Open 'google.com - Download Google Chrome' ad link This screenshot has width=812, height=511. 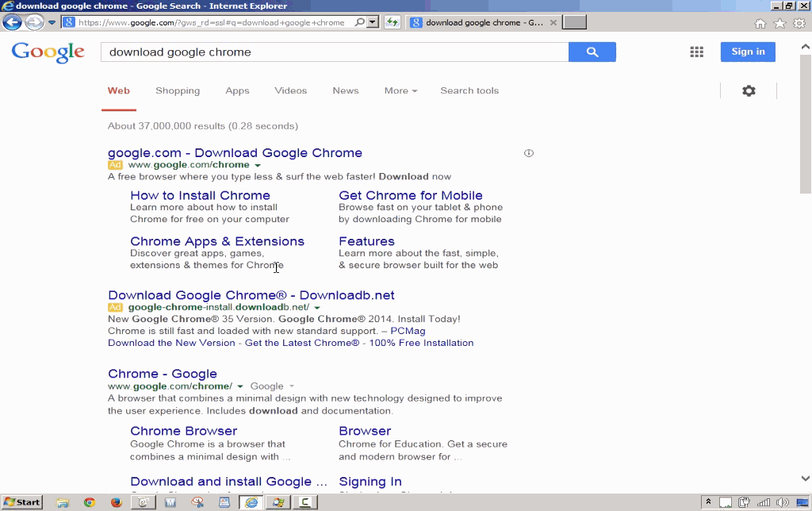tap(235, 153)
